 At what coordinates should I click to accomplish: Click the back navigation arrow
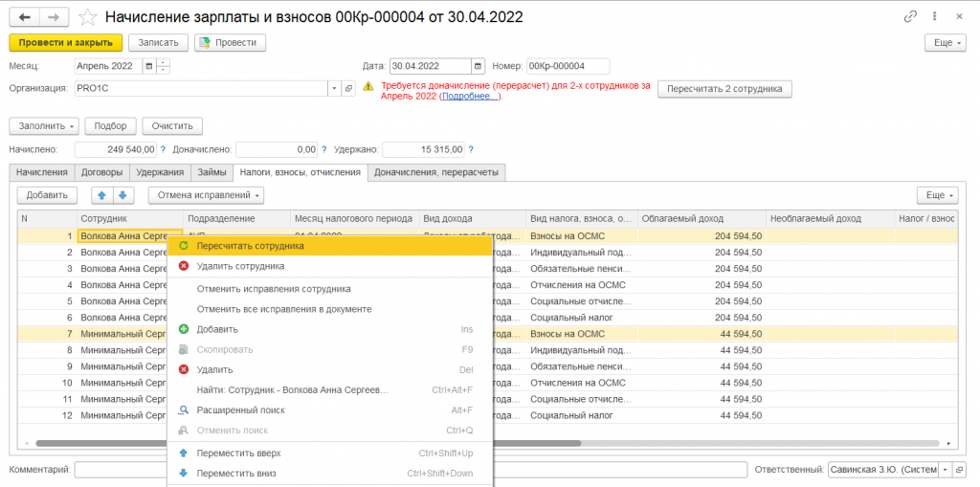[x=24, y=17]
